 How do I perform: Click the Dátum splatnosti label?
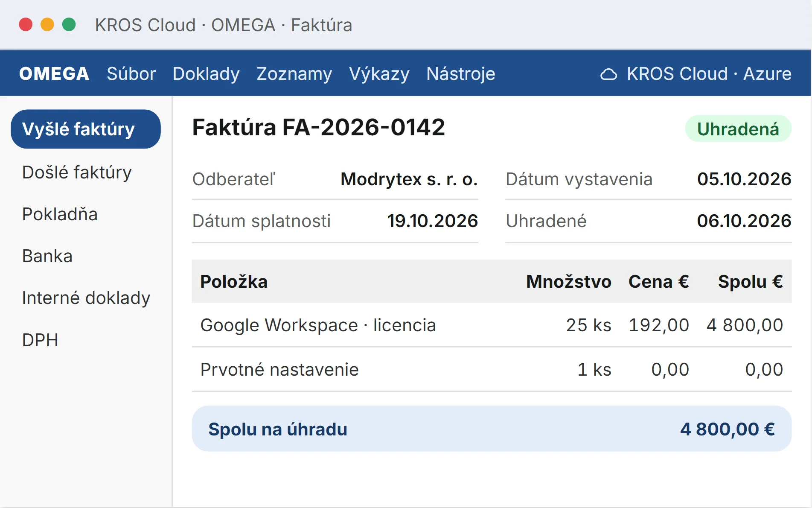[x=262, y=221]
